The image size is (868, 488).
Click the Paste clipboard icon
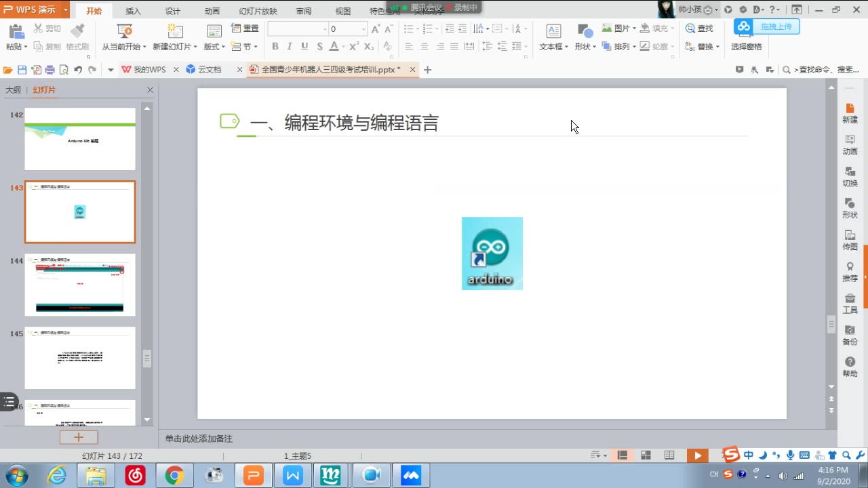tap(16, 30)
